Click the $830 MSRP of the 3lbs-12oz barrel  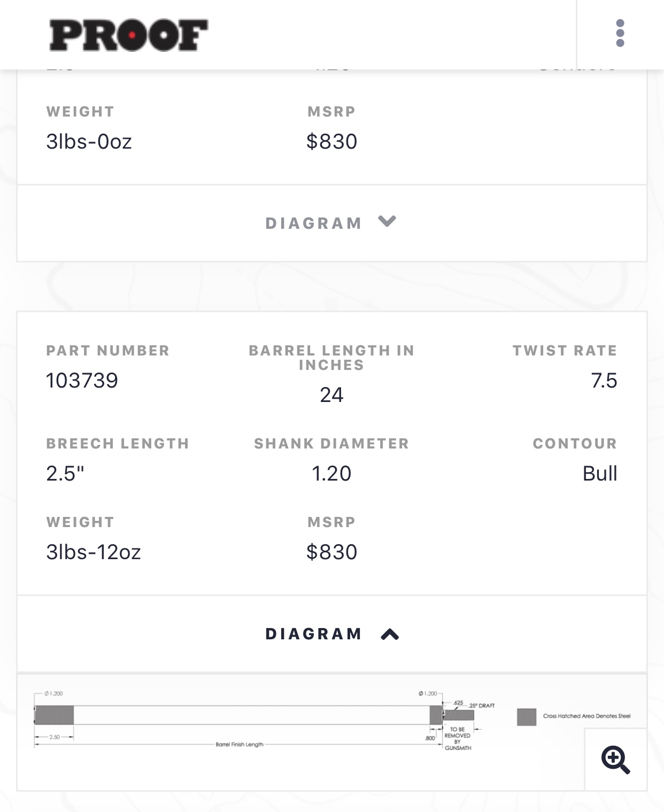[x=331, y=552]
